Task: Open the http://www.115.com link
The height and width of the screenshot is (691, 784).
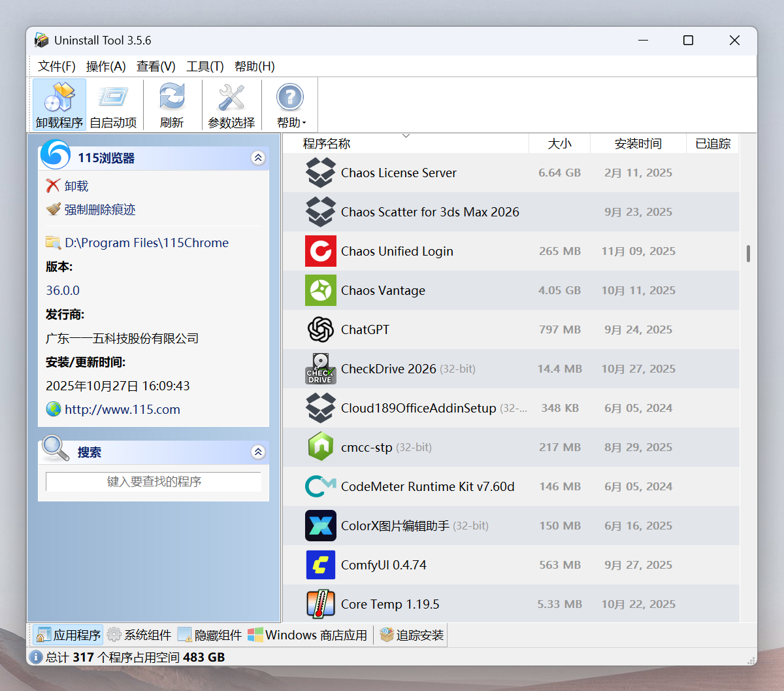Action: tap(122, 410)
